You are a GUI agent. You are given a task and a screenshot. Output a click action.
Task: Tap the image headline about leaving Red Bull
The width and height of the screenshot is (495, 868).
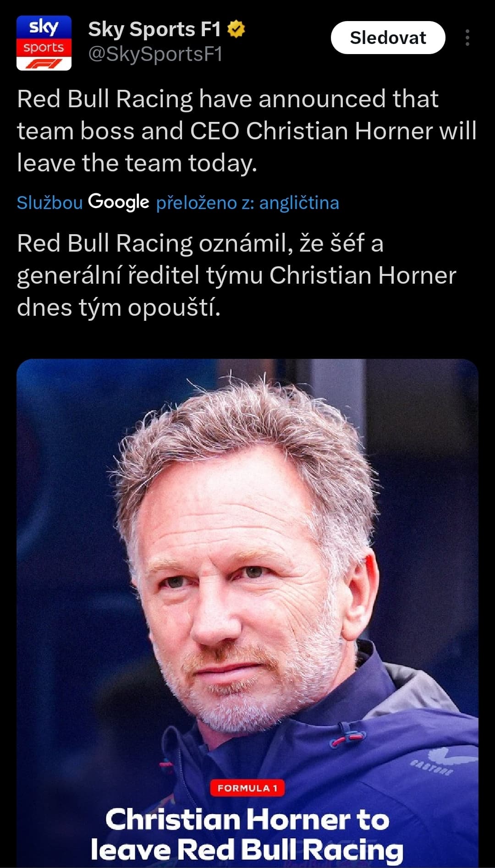point(247,834)
